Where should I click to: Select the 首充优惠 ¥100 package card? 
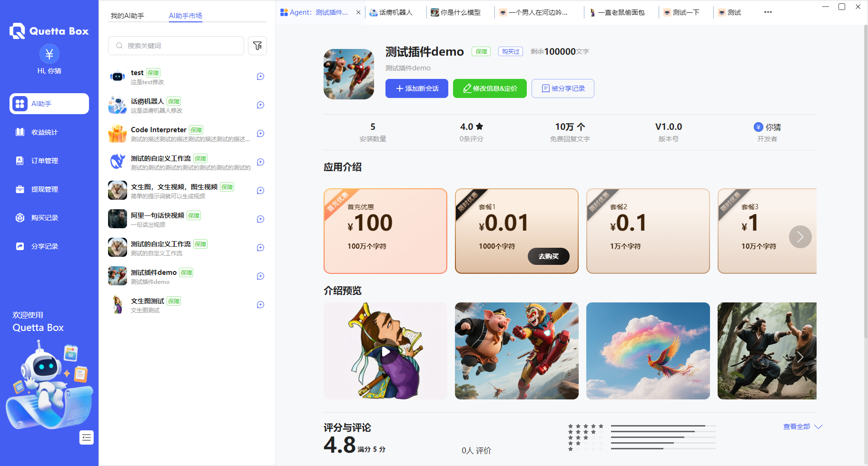[385, 231]
